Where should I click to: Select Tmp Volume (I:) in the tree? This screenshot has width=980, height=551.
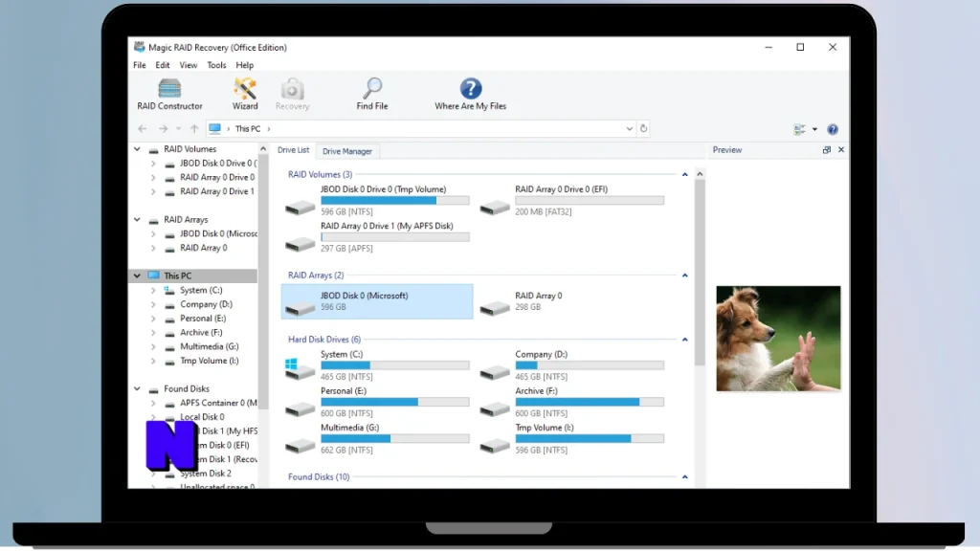209,361
